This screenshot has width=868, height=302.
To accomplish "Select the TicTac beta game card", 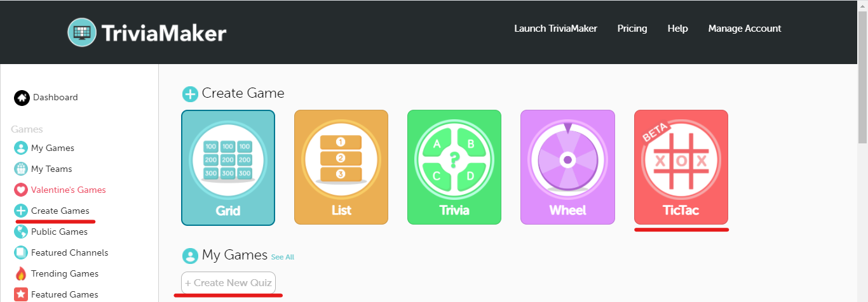I will [x=681, y=167].
